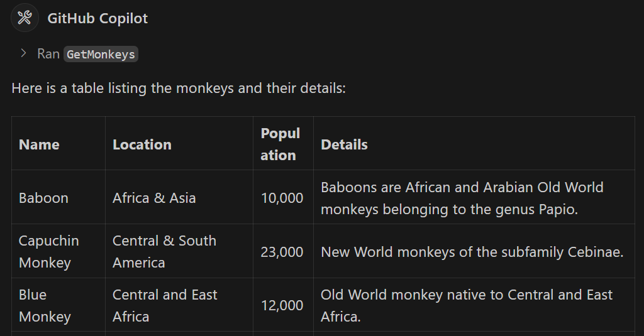644x336 pixels.
Task: Click the Africa & Asia location cell
Action: pyautogui.click(x=154, y=198)
